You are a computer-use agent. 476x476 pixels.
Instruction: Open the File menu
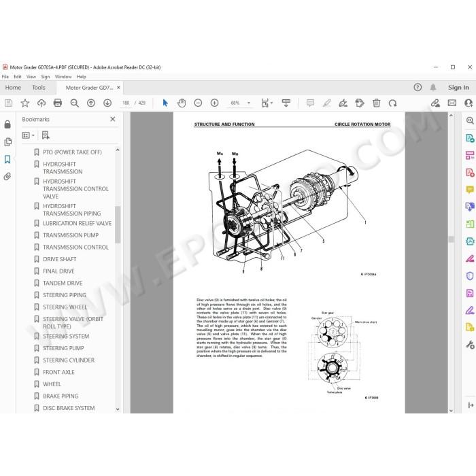click(5, 77)
